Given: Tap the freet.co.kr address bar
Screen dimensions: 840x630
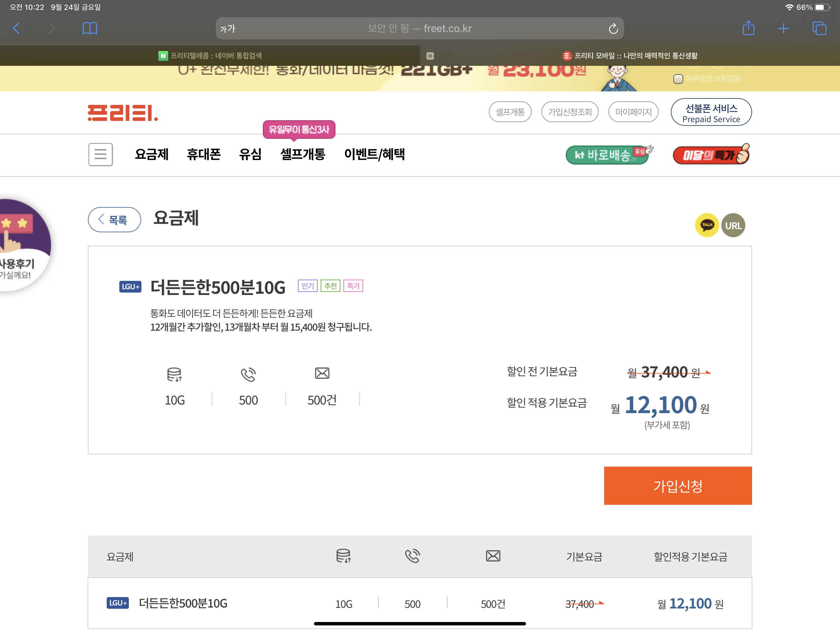Looking at the screenshot, I should coord(420,29).
